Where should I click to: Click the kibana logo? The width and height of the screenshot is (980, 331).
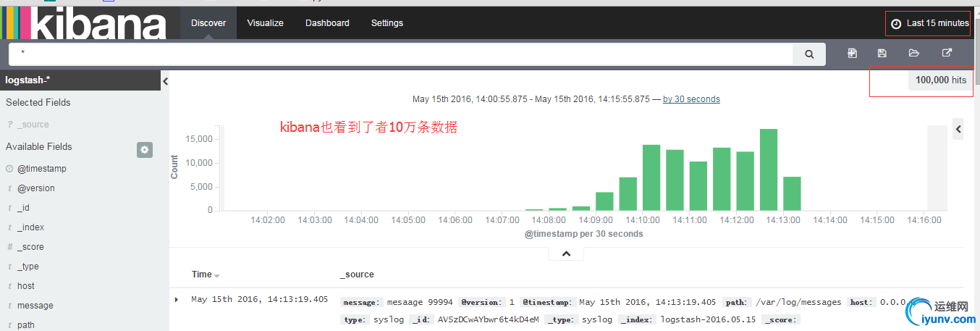[83, 22]
